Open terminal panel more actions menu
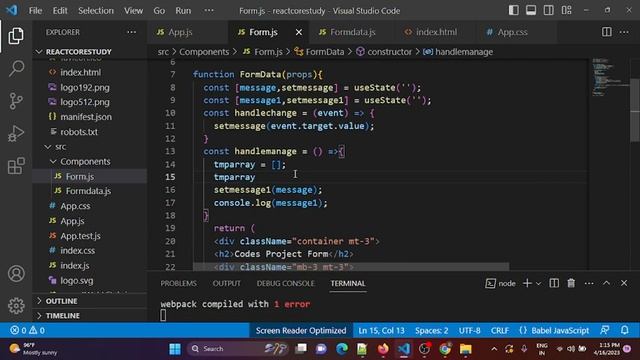The width and height of the screenshot is (640, 360). [x=589, y=283]
